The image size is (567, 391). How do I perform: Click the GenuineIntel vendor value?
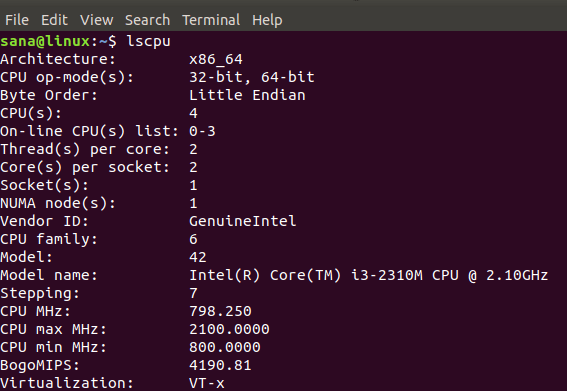pyautogui.click(x=243, y=221)
